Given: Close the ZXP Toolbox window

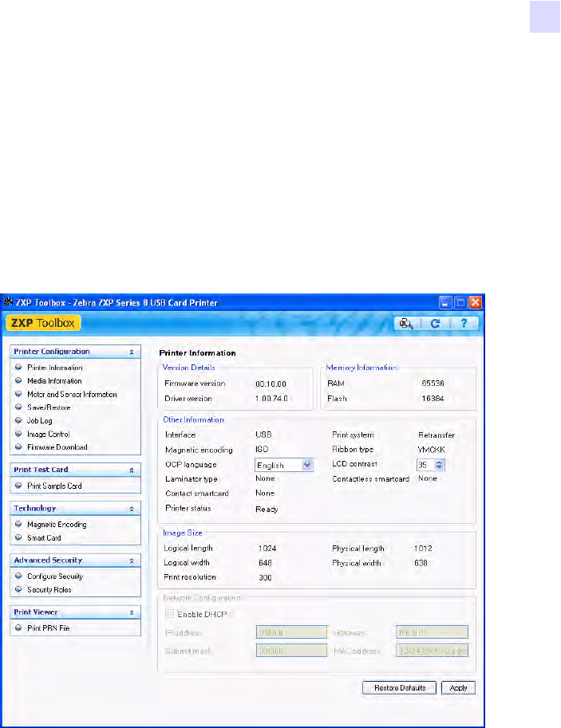Looking at the screenshot, I should [475, 303].
